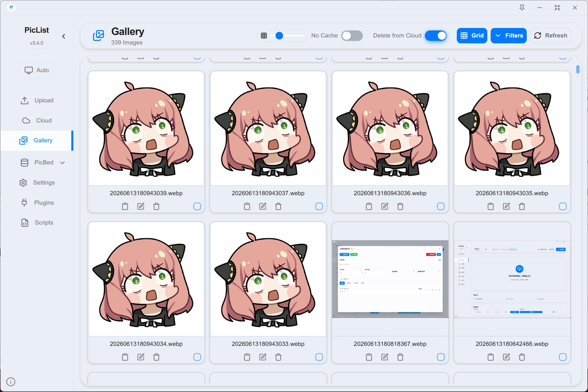Open thumbnail of 20260613180943039.webp

coord(146,128)
